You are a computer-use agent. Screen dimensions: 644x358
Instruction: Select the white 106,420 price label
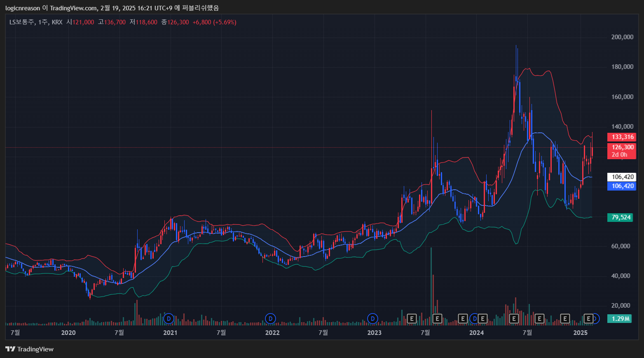click(622, 177)
